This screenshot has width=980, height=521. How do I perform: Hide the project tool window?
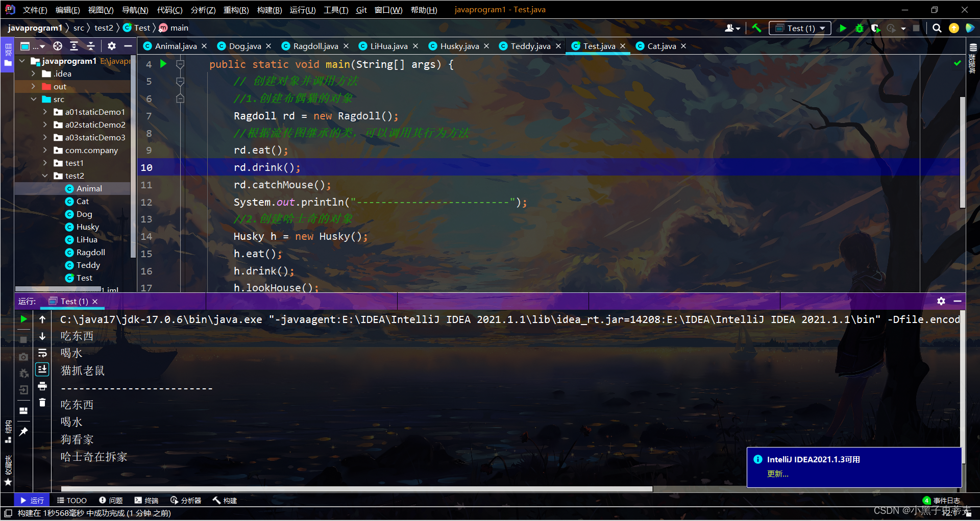pyautogui.click(x=128, y=46)
